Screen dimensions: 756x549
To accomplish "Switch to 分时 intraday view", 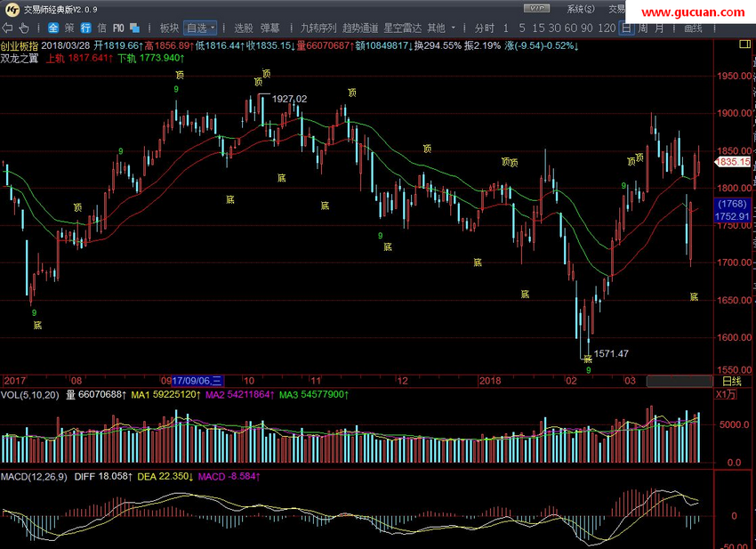I will (484, 28).
